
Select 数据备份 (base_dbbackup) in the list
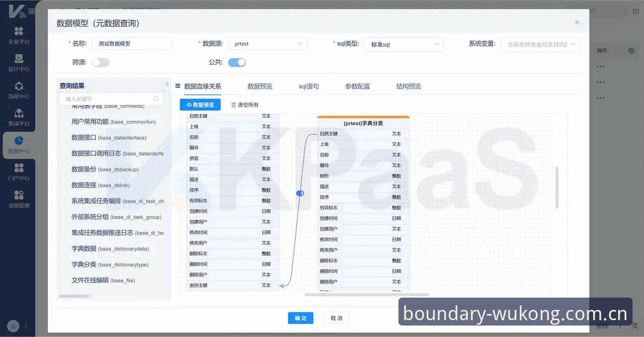[x=105, y=169]
